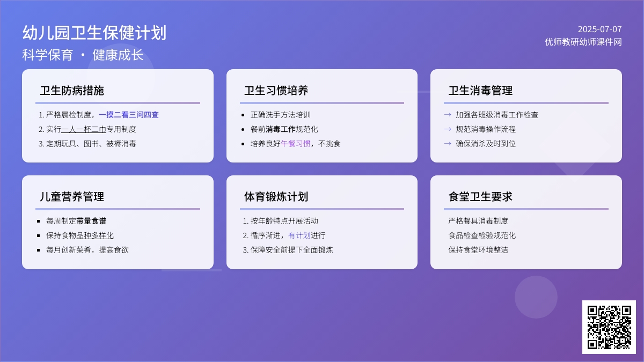Click the bullet 正确洗手方法培训
The image size is (644, 362).
[x=281, y=115]
